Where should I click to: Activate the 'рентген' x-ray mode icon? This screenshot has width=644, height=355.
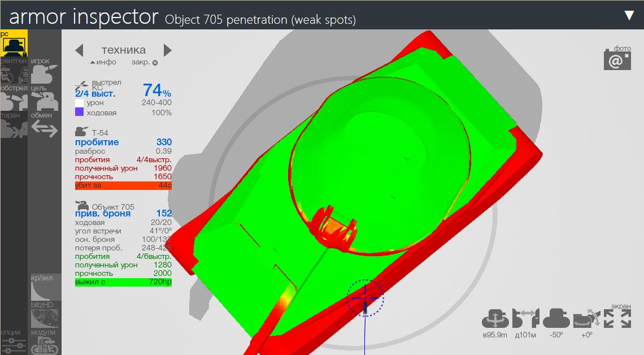pyautogui.click(x=14, y=75)
